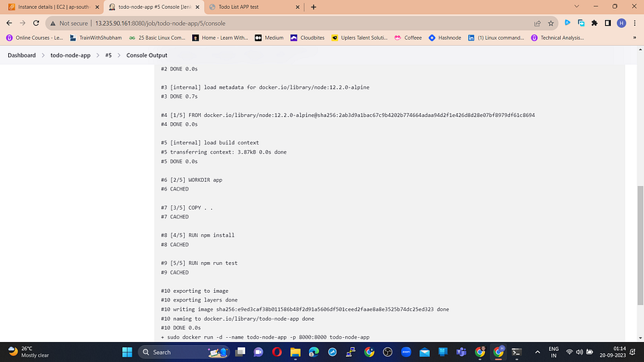Open the Chrome profile avatar H

pos(621,24)
